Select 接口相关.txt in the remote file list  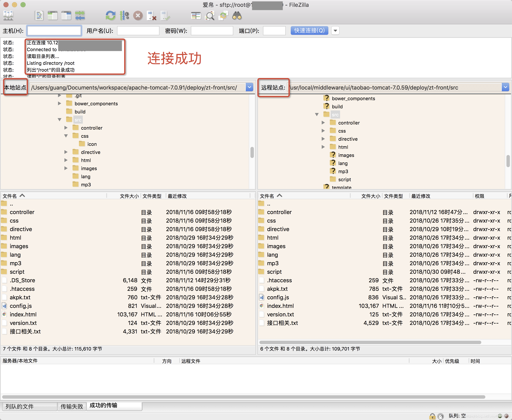tap(384, 323)
